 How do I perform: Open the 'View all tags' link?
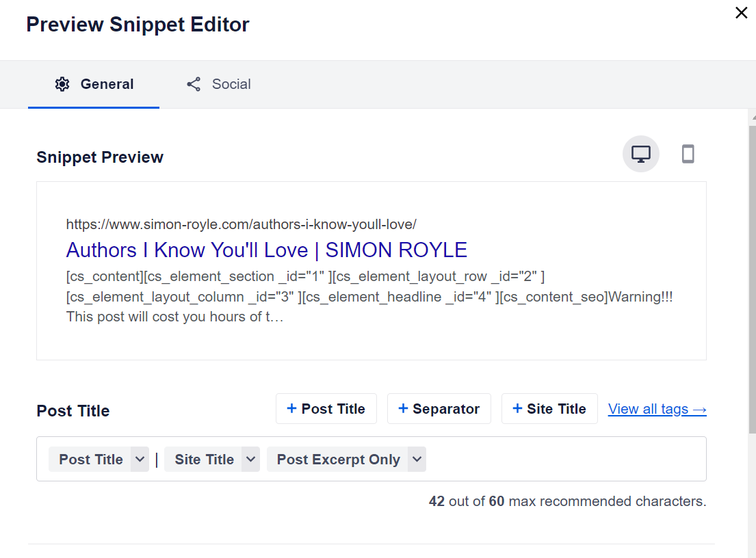(657, 409)
